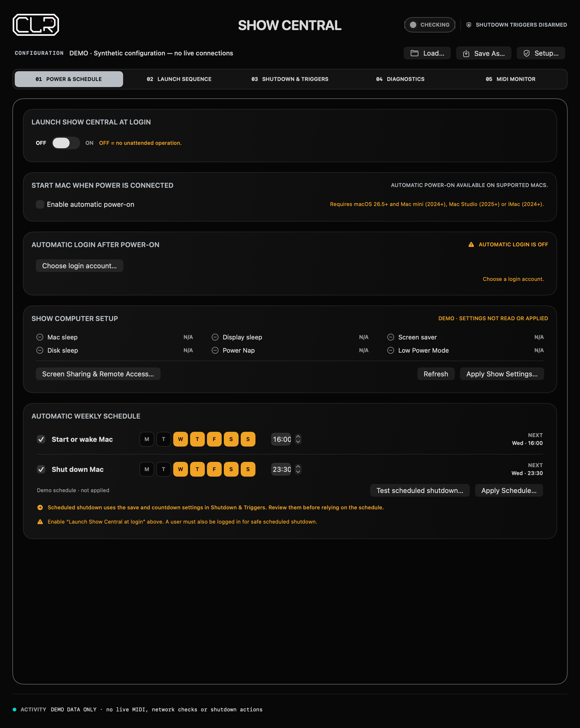
Task: Click the warning icon by Enable Launch note
Action: [40, 522]
